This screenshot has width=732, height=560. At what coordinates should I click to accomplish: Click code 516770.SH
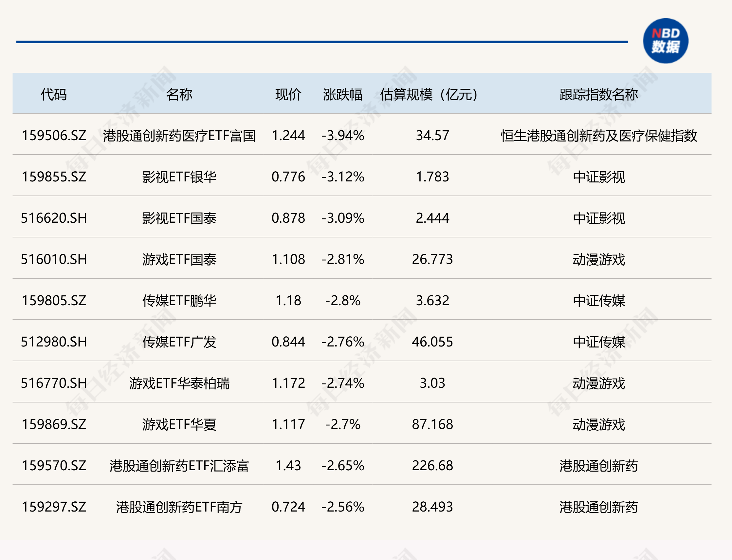54,384
